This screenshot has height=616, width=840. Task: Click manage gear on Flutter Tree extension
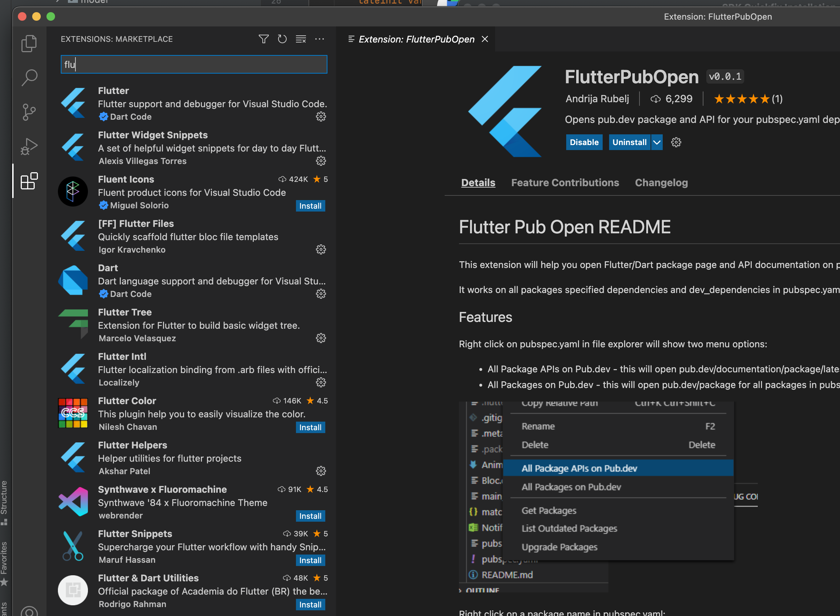(321, 338)
